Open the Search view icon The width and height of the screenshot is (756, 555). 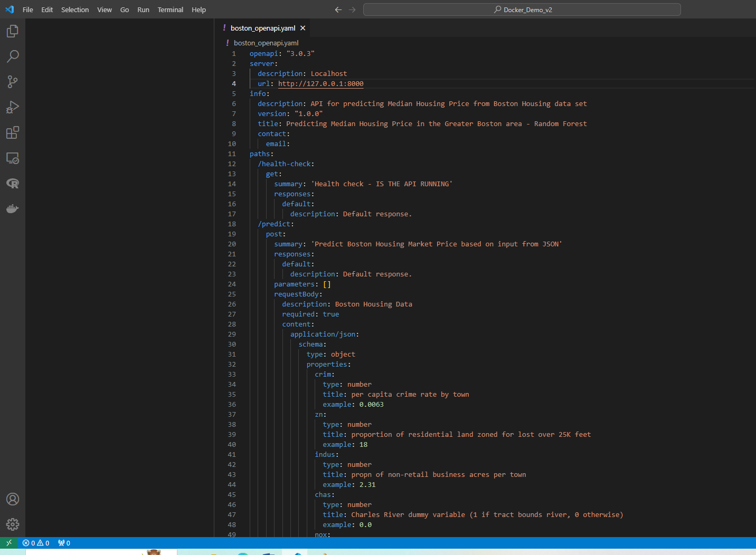click(13, 56)
